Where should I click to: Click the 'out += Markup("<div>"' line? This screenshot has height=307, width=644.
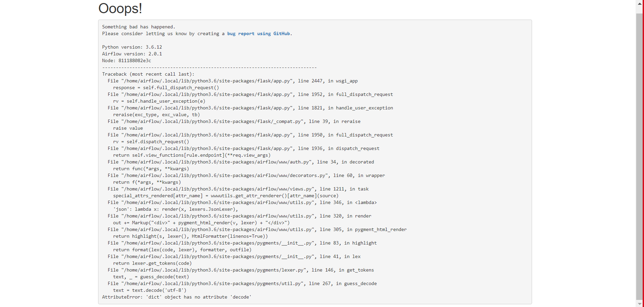click(x=201, y=223)
